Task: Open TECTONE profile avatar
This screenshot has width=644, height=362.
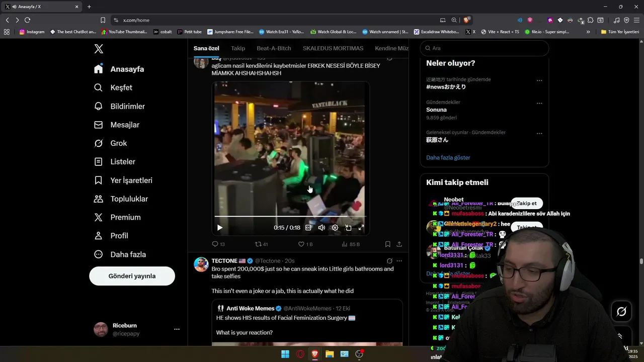Action: coord(201,265)
